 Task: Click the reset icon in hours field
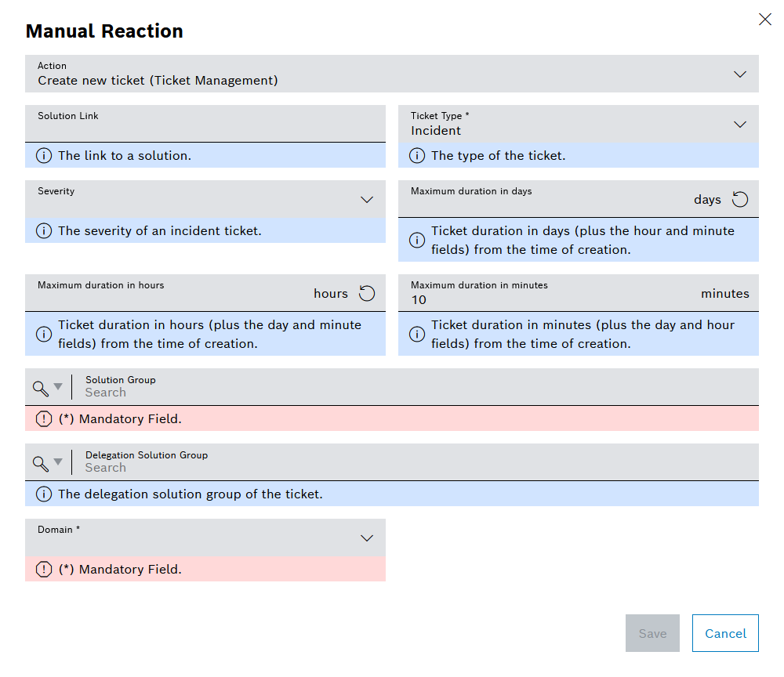click(367, 293)
